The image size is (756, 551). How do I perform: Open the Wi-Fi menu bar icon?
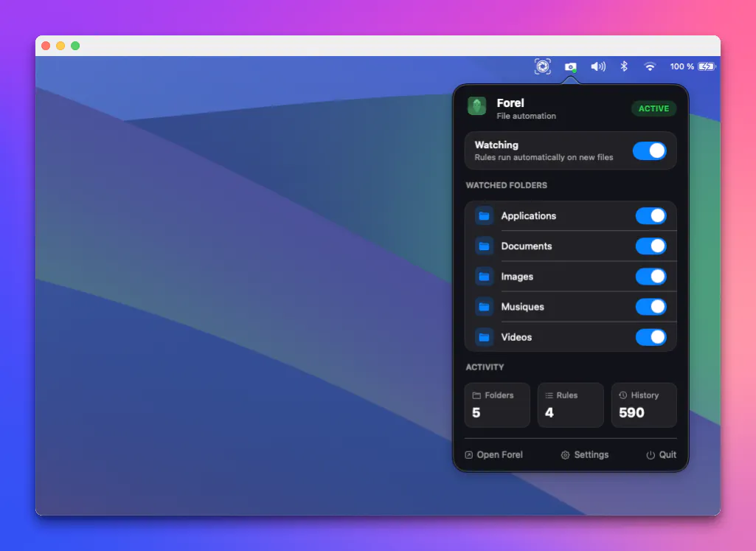click(650, 66)
